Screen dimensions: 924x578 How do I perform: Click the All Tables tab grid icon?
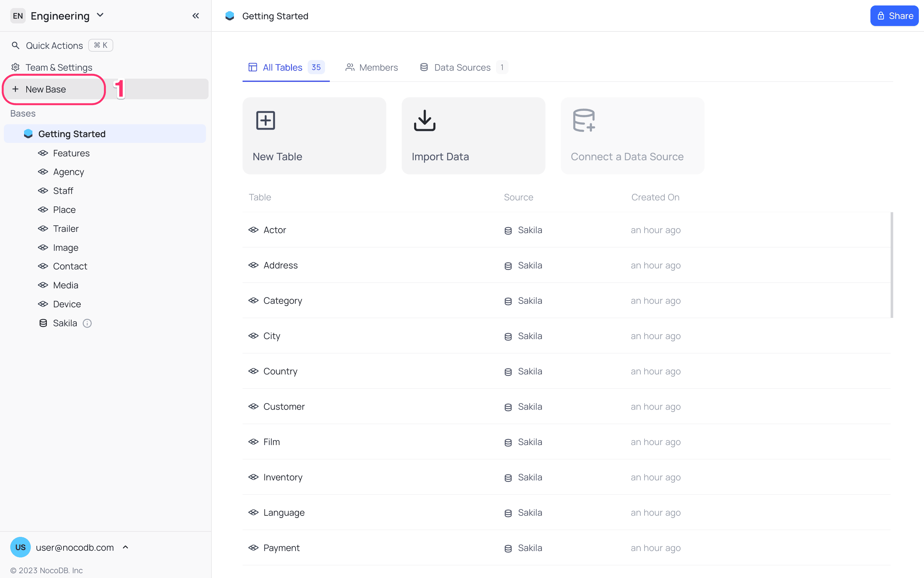coord(253,67)
